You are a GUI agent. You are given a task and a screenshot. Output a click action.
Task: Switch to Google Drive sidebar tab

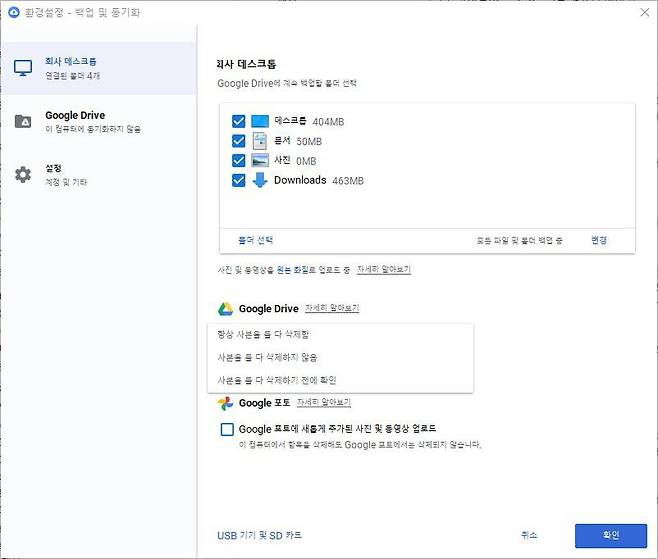[x=99, y=122]
